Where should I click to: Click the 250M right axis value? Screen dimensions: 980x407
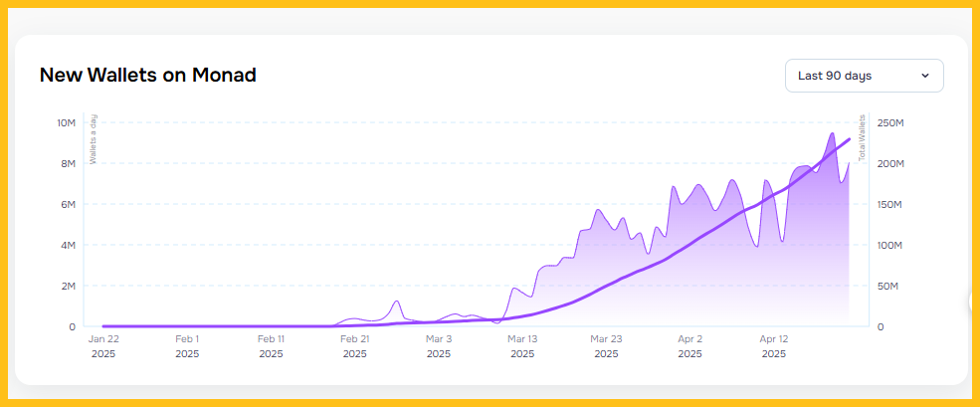890,122
